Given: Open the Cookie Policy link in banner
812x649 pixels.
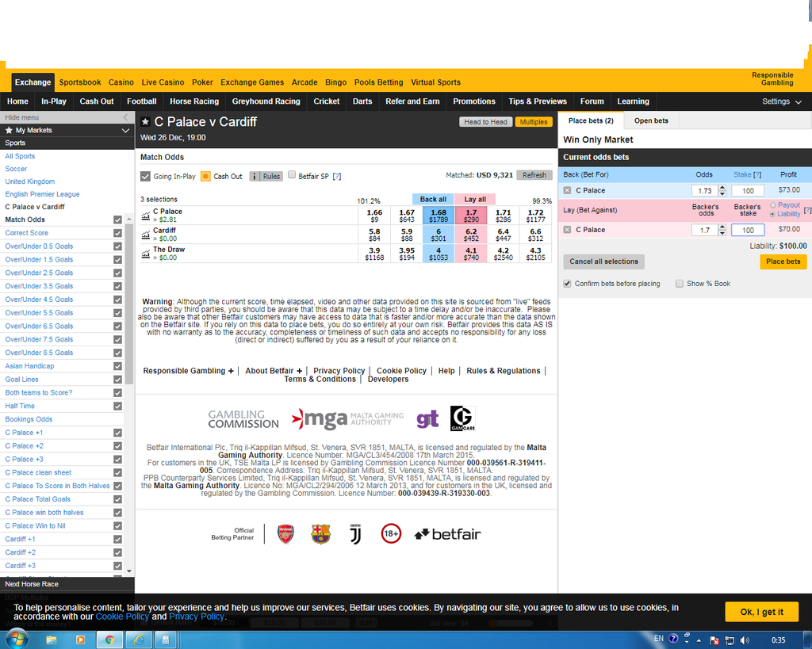Looking at the screenshot, I should 122,617.
